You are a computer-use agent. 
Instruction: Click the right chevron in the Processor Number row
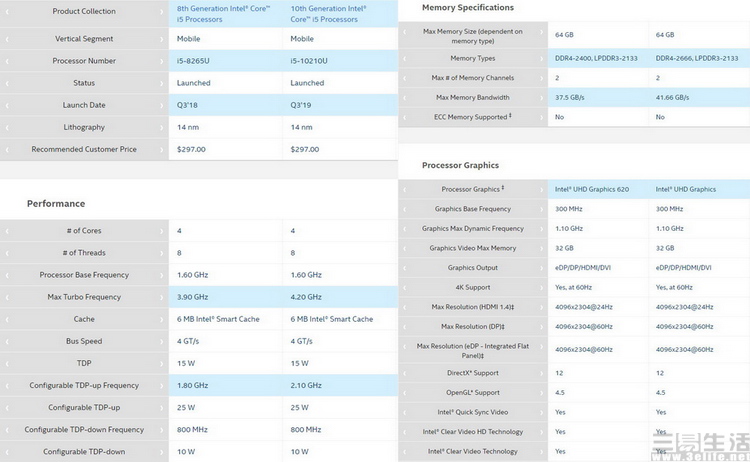coord(161,61)
